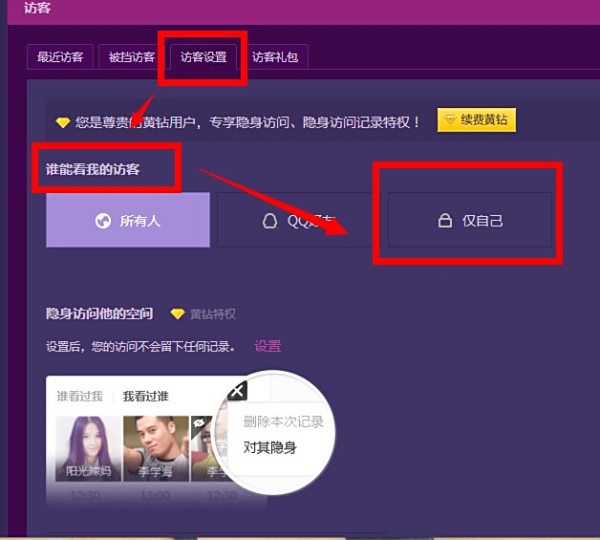Click the 访客 title in header bar
The height and width of the screenshot is (540, 600).
[37, 8]
